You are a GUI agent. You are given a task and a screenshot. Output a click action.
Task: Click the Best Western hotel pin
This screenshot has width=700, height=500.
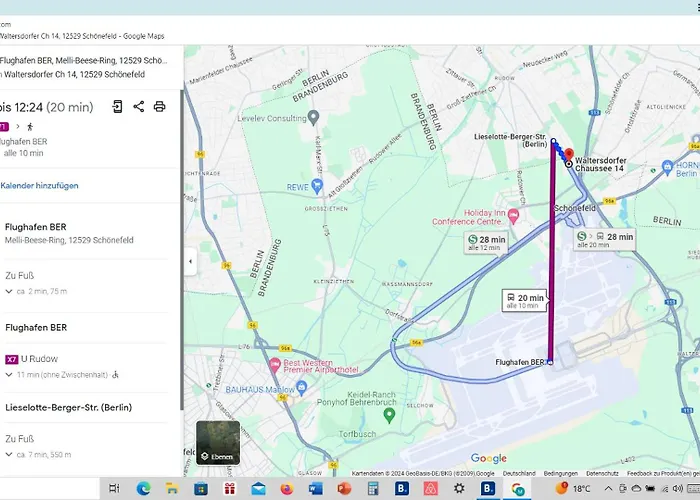pos(274,362)
